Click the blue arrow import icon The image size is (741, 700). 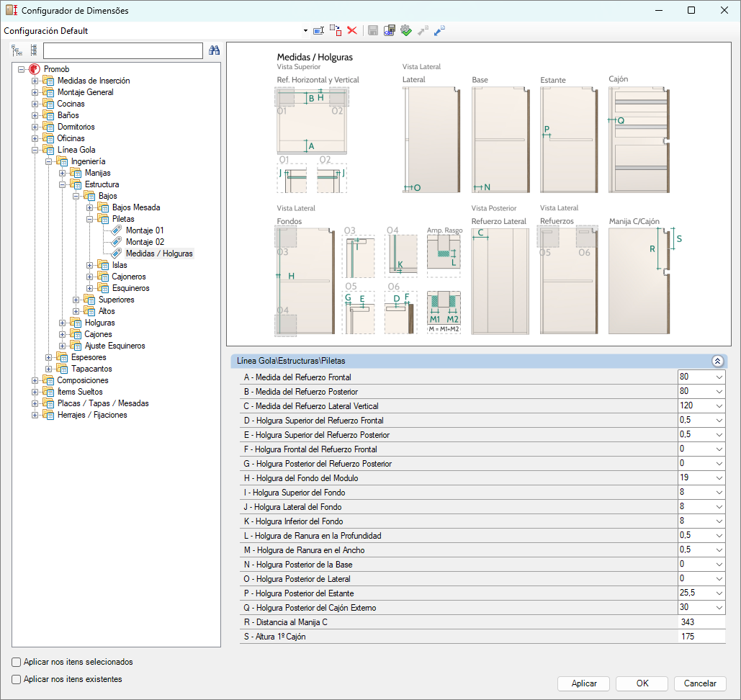pos(439,30)
